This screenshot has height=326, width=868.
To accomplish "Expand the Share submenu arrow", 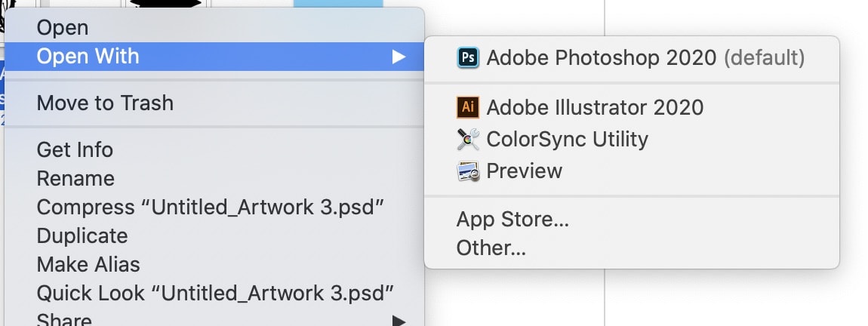I will [x=399, y=321].
